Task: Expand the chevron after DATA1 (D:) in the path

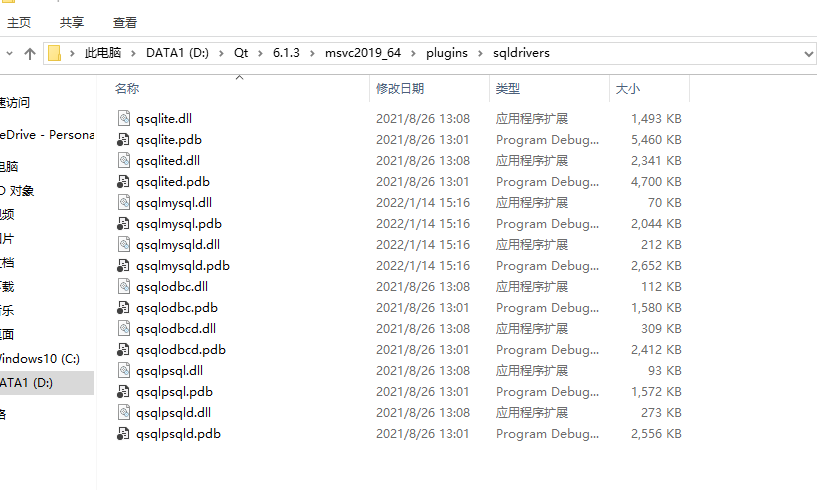Action: coord(221,53)
